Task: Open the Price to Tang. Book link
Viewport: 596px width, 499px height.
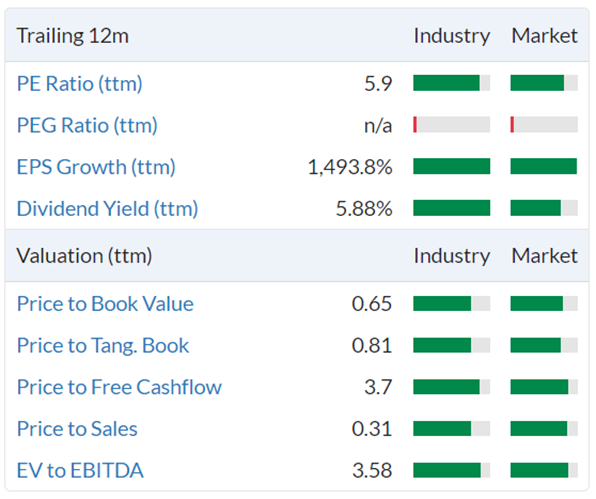Action: point(103,346)
